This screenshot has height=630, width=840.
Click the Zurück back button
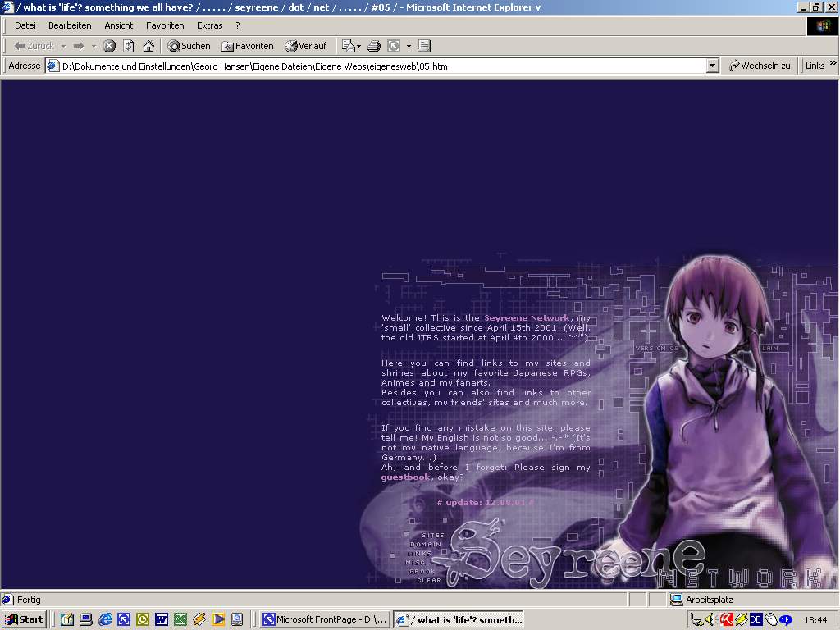pyautogui.click(x=34, y=46)
